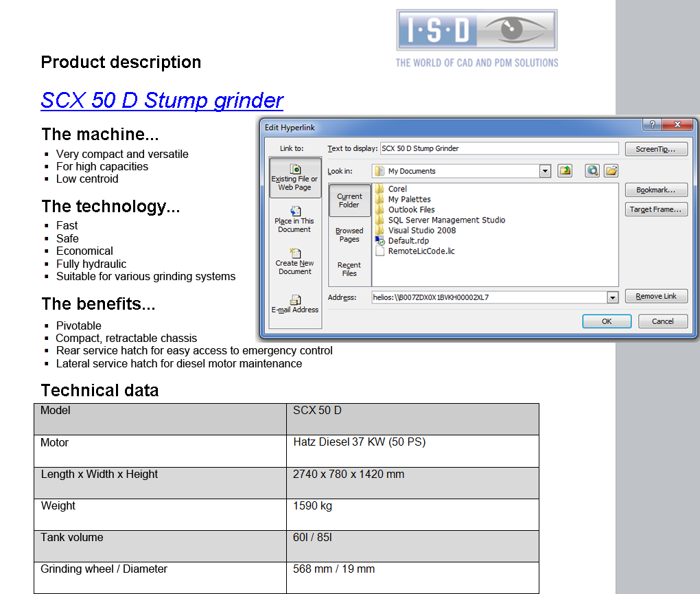Choose E-mail Address link type
Image resolution: width=700 pixels, height=594 pixels.
[x=294, y=304]
